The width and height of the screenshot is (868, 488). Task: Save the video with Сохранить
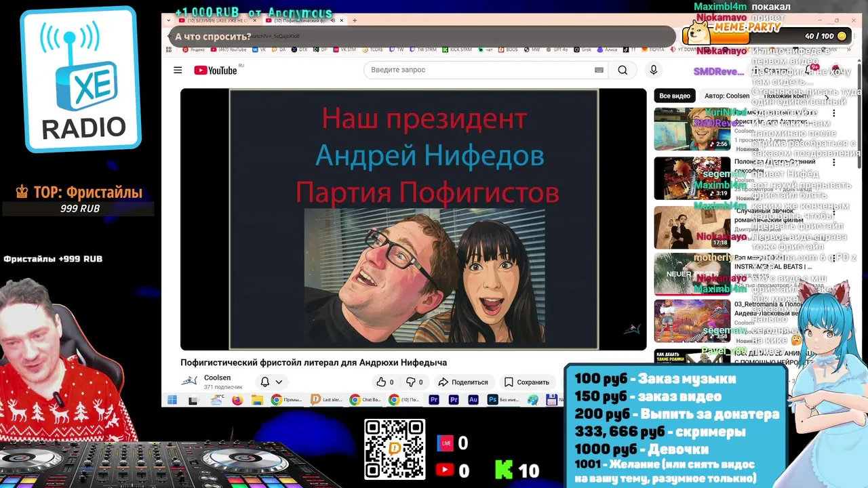(x=527, y=382)
